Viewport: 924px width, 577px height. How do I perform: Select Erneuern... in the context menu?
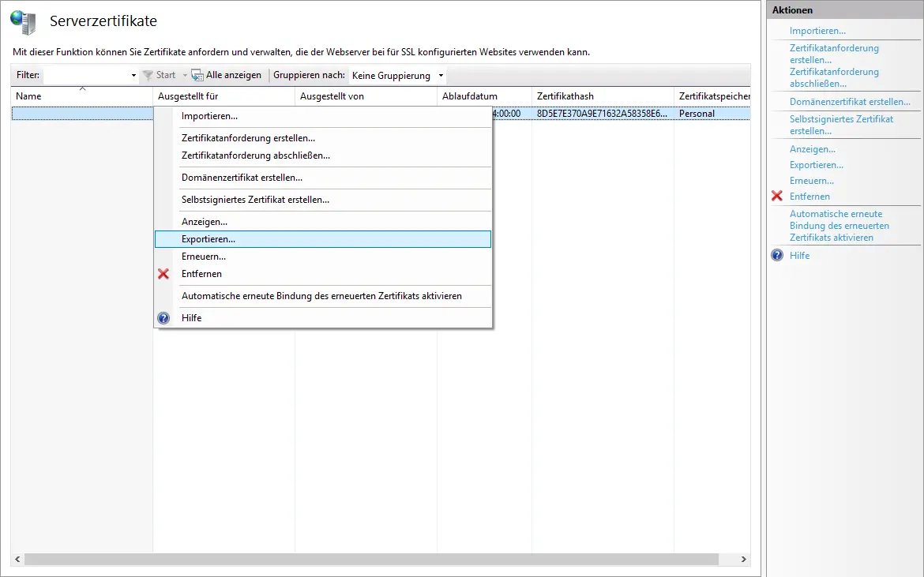323,257
